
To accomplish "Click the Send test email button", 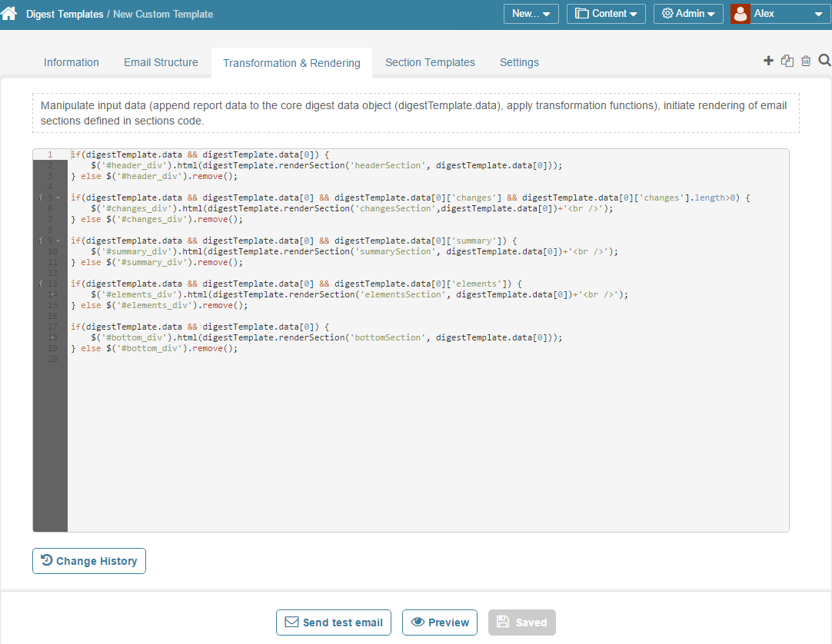I will pos(334,622).
